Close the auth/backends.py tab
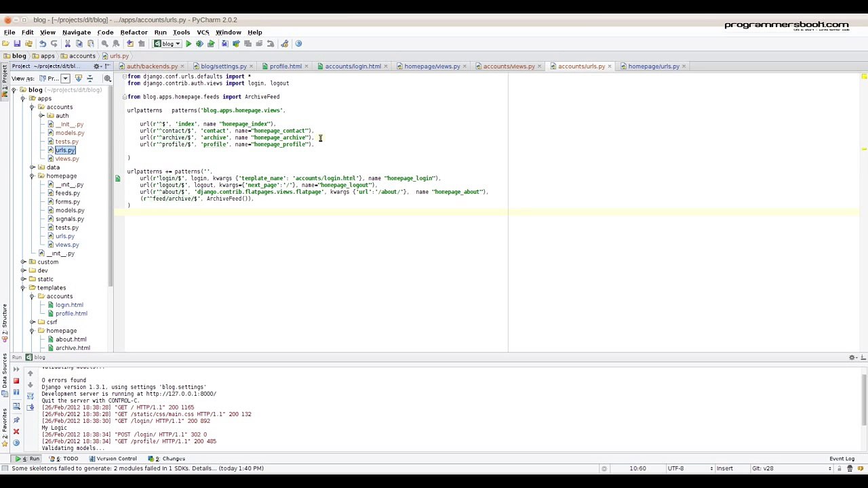The height and width of the screenshot is (488, 868). [184, 66]
